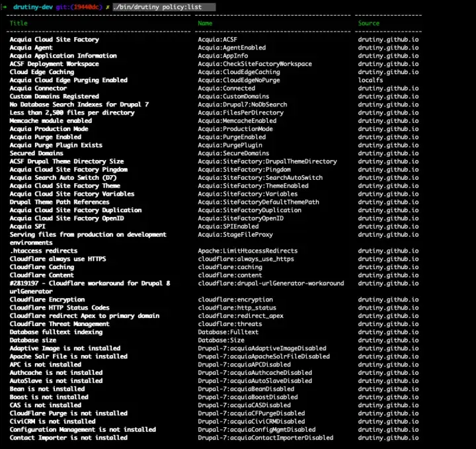The image size is (476, 449).
Task: Click 'Acquia:SiteFactoryOpenID' policy name
Action: coord(241,219)
